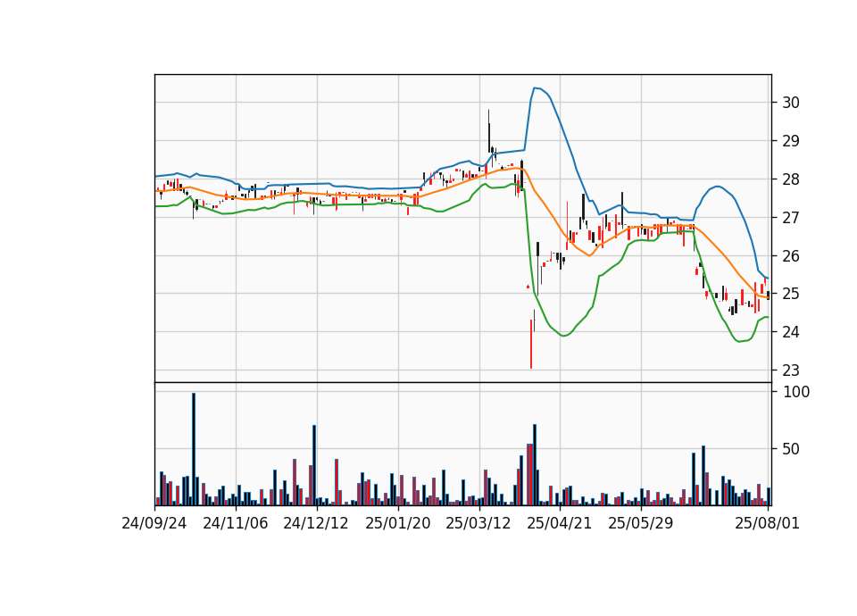Click the date label 25/08/01
Viewport: 857px width, 616px height.
point(768,524)
